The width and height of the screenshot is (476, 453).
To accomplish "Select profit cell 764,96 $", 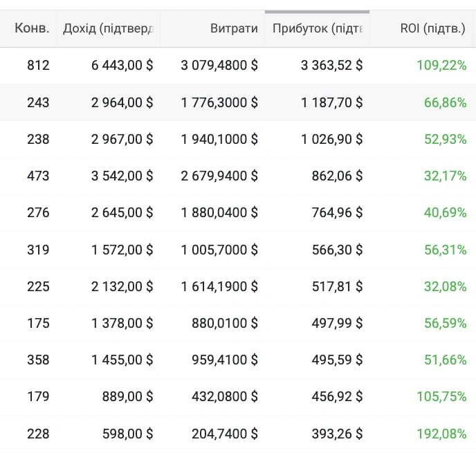I will [x=337, y=213].
